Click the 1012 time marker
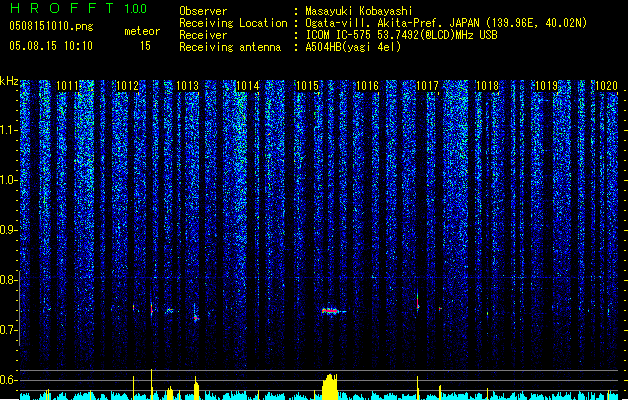The height and width of the screenshot is (400, 629). 127,86
